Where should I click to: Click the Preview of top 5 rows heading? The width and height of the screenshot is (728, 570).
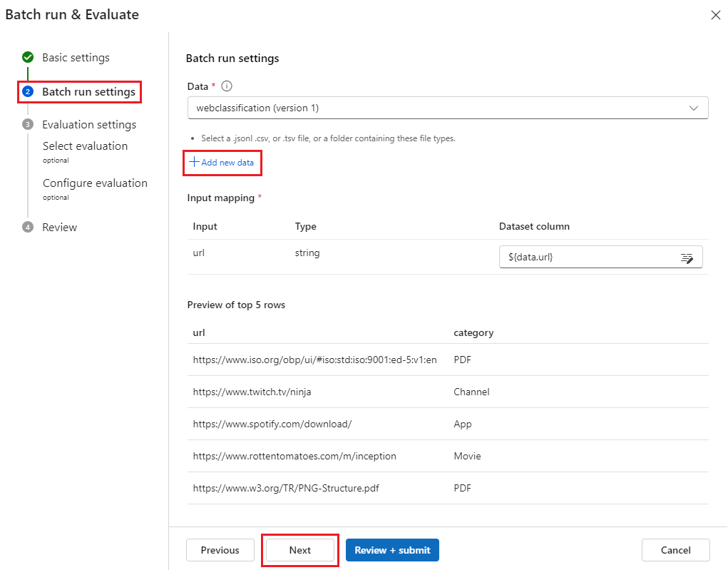236,305
